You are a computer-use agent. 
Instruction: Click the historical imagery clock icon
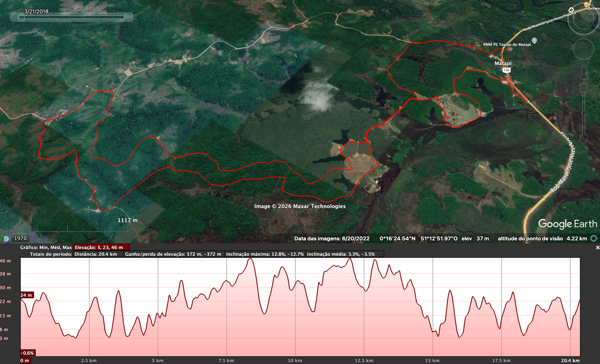pos(6,238)
